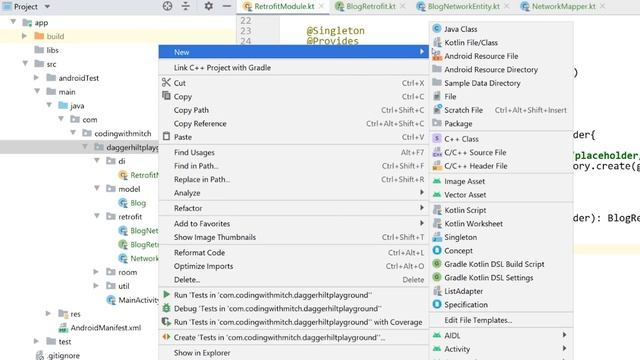Image resolution: width=640 pixels, height=360 pixels.
Task: Open the New submenu
Action: click(x=293, y=52)
